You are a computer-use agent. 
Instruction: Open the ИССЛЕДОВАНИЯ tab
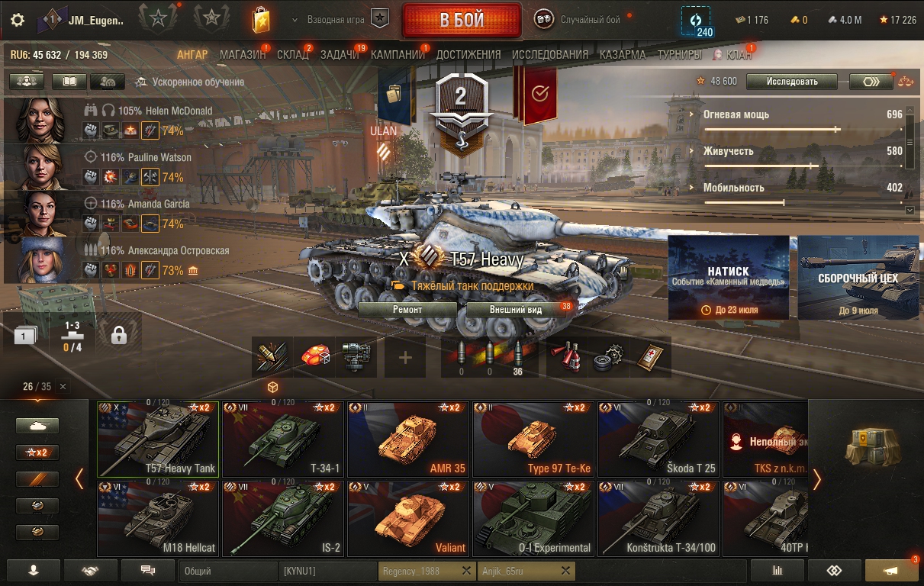click(x=550, y=55)
